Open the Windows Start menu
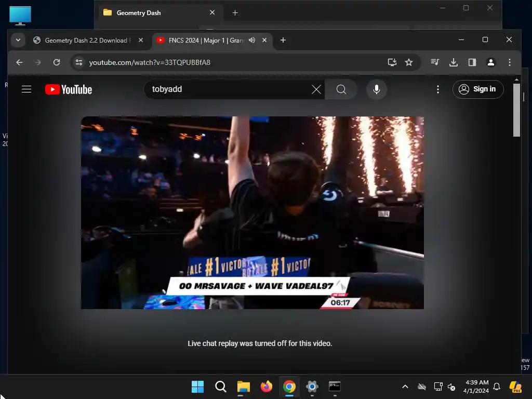Image resolution: width=532 pixels, height=399 pixels. (x=197, y=387)
